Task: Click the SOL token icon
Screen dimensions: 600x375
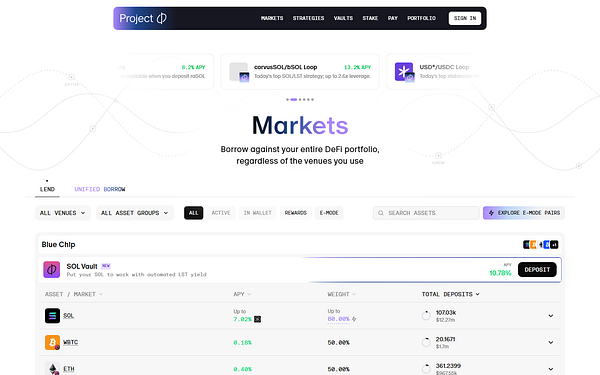Action: 52,316
